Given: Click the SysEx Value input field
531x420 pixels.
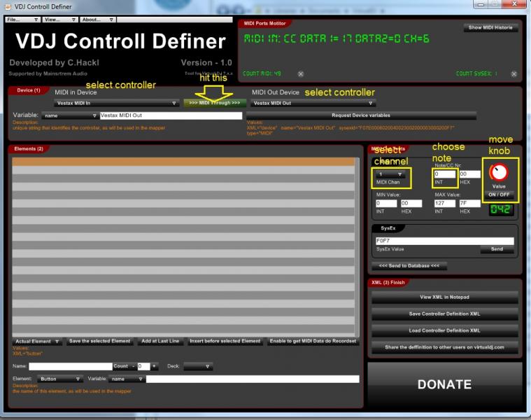Looking at the screenshot, I should pos(445,241).
